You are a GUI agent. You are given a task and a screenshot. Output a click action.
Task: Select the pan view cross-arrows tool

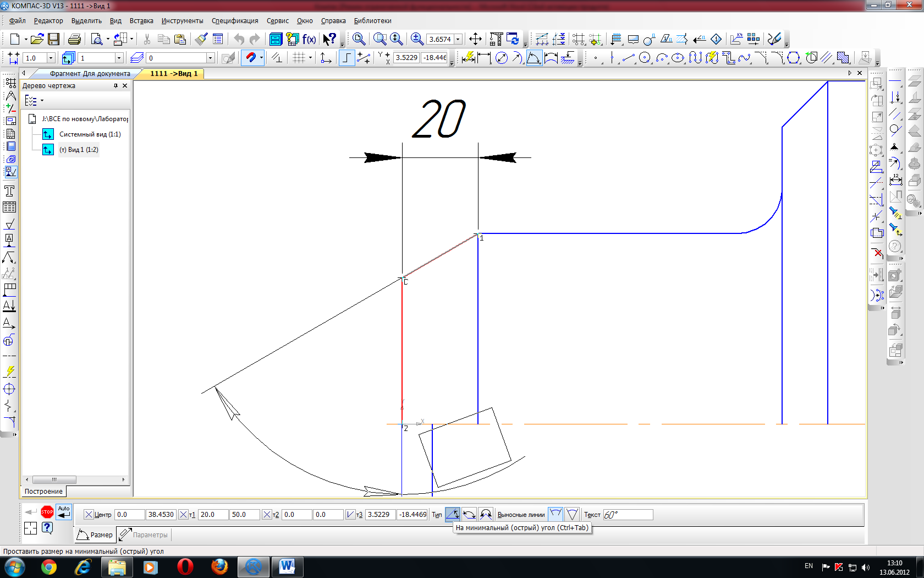point(475,39)
